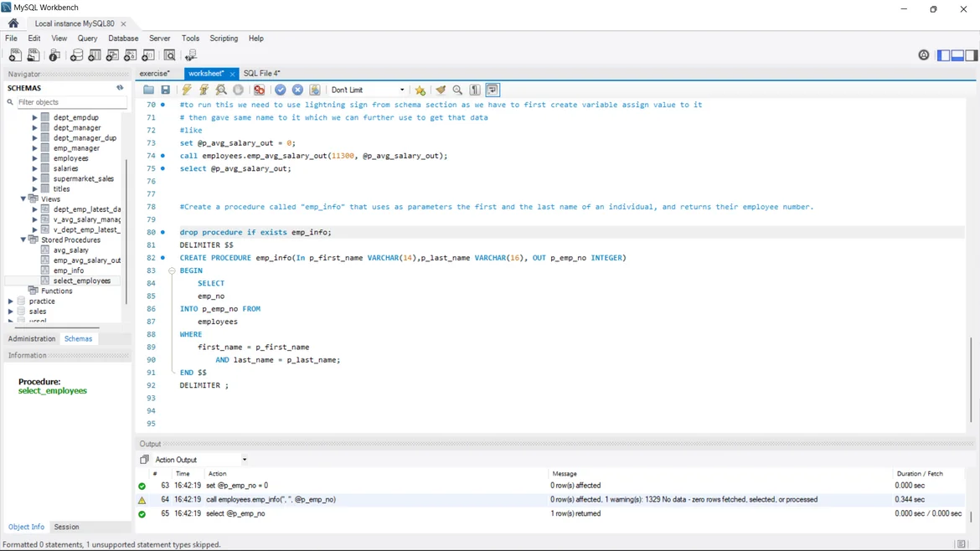Expand the sales schema in navigator
Viewport: 980px width, 551px height.
[x=11, y=312]
